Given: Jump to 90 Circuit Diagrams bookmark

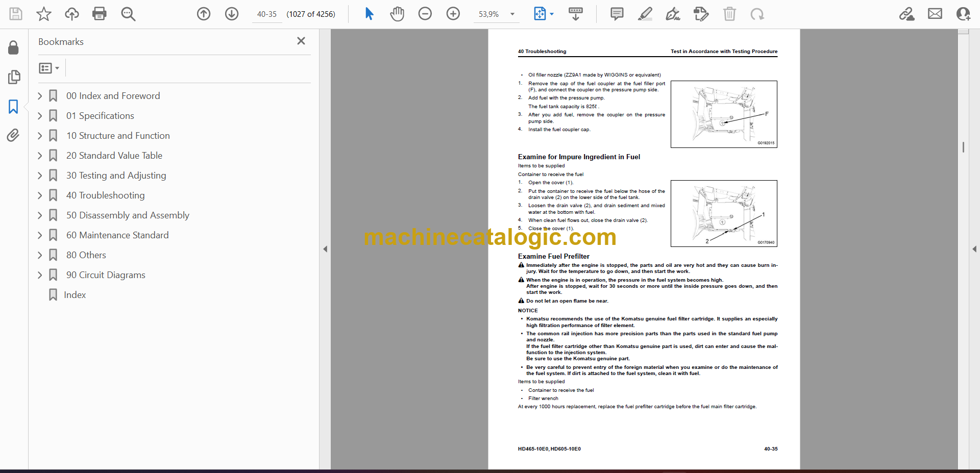Looking at the screenshot, I should (106, 275).
